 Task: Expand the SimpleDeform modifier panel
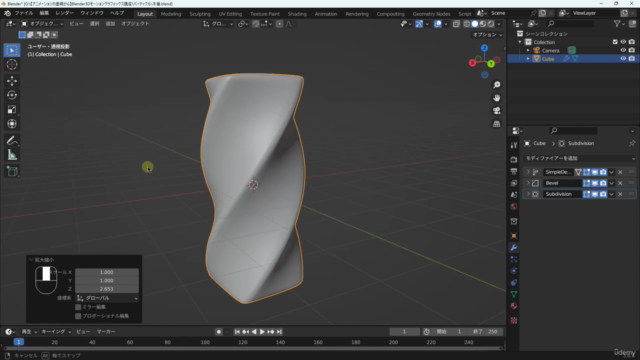pos(528,172)
